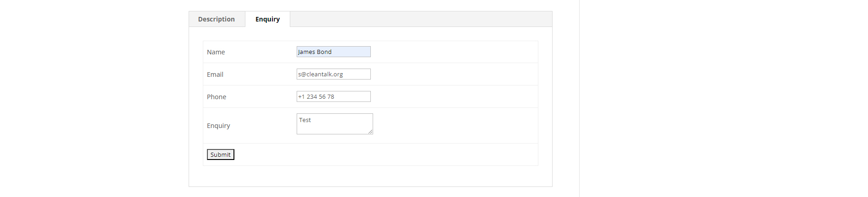Click the Name field containing James Bond
The image size is (868, 197).
pyautogui.click(x=333, y=52)
